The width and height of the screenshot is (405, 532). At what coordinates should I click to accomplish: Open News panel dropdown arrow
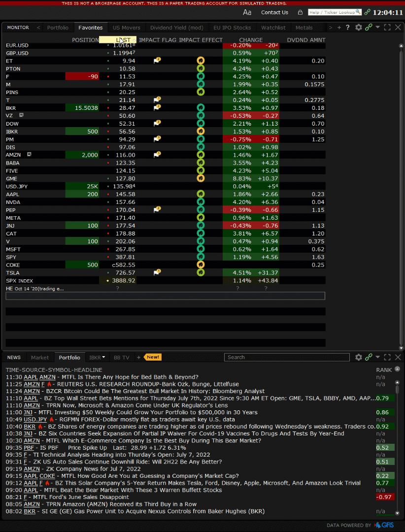coord(377,357)
